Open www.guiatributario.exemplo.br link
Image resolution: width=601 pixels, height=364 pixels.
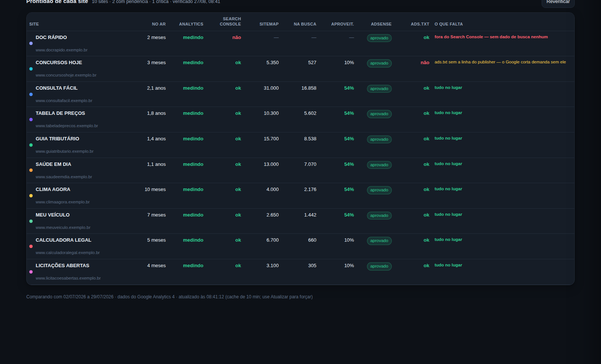coord(65,151)
